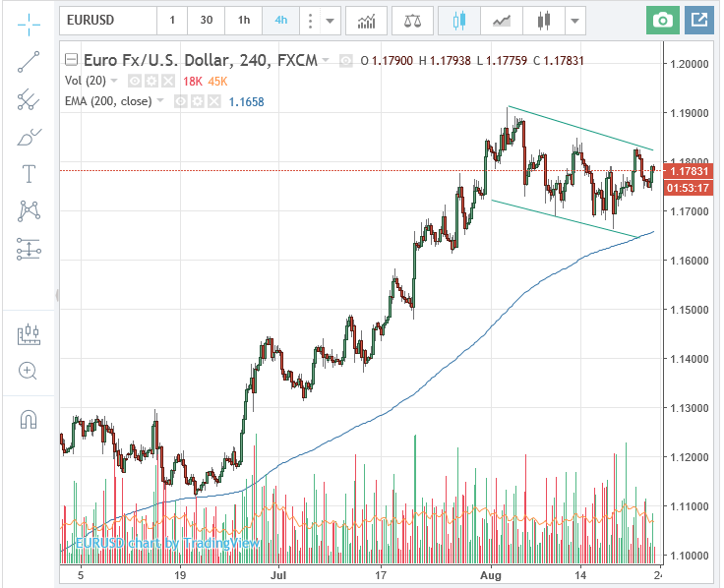Image resolution: width=724 pixels, height=588 pixels.
Task: Select the crosshair cursor tool
Action: [29, 21]
